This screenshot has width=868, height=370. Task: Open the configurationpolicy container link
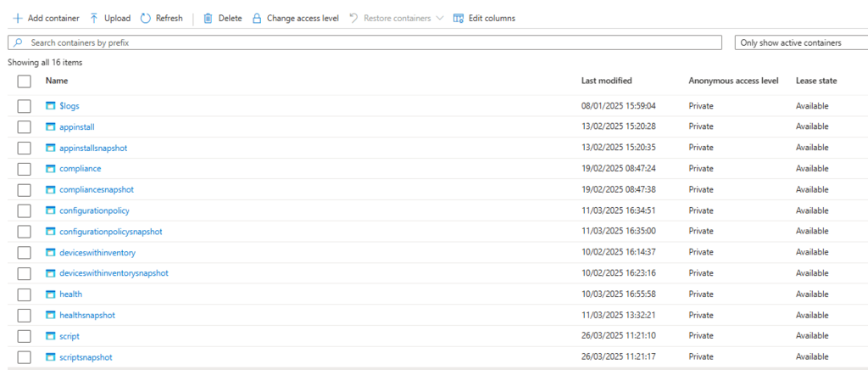(x=94, y=210)
